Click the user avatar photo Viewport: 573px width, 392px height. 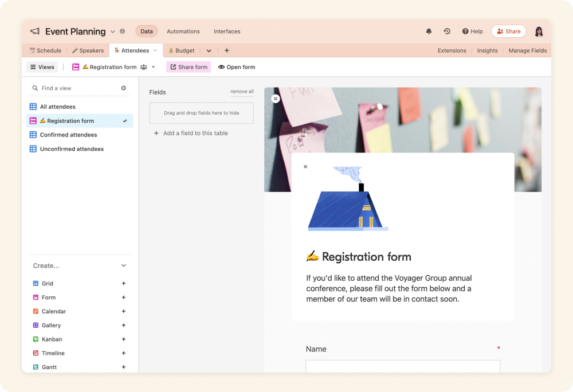539,32
